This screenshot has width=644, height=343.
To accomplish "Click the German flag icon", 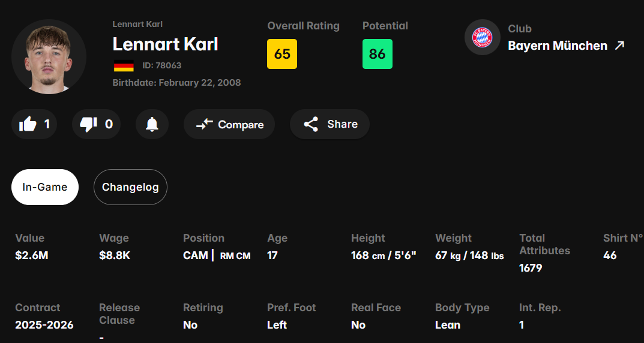I will [124, 65].
